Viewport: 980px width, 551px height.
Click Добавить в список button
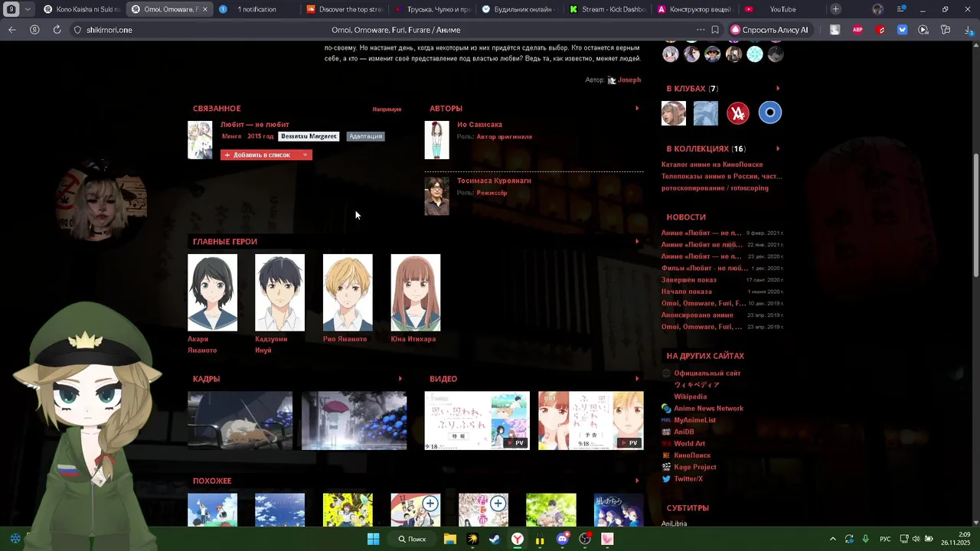[x=260, y=155]
